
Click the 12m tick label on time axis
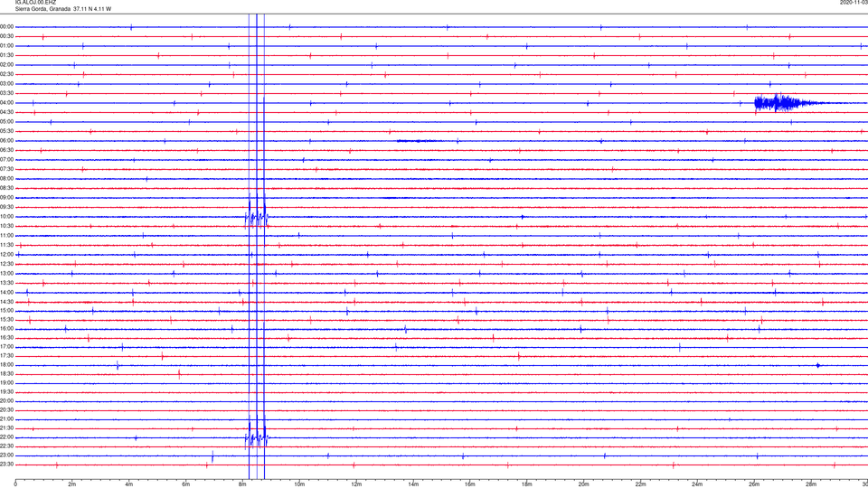coord(356,484)
